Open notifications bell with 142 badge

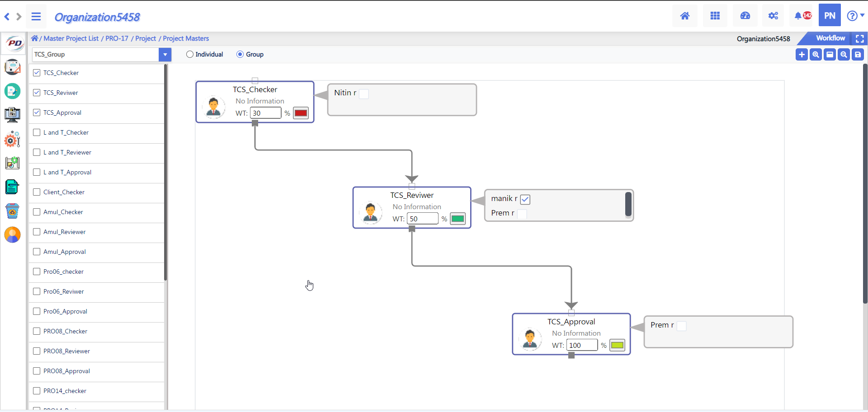[802, 16]
